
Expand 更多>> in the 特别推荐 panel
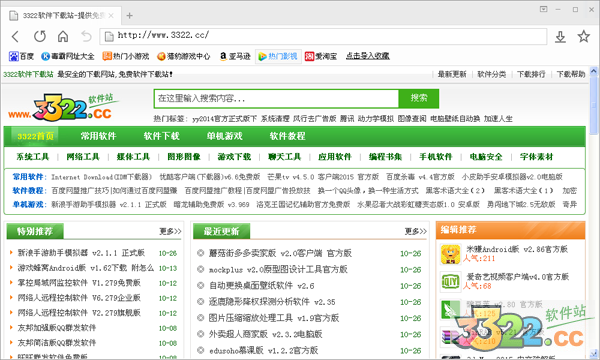pyautogui.click(x=170, y=231)
